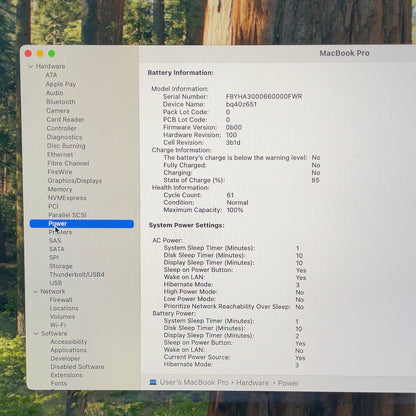Open the SPI entry
The image size is (416, 416).
[54, 258]
